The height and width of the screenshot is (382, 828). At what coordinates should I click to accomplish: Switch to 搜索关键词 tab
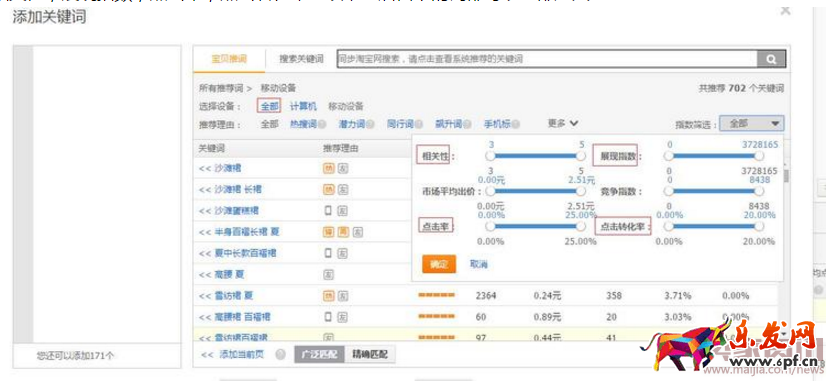click(301, 59)
